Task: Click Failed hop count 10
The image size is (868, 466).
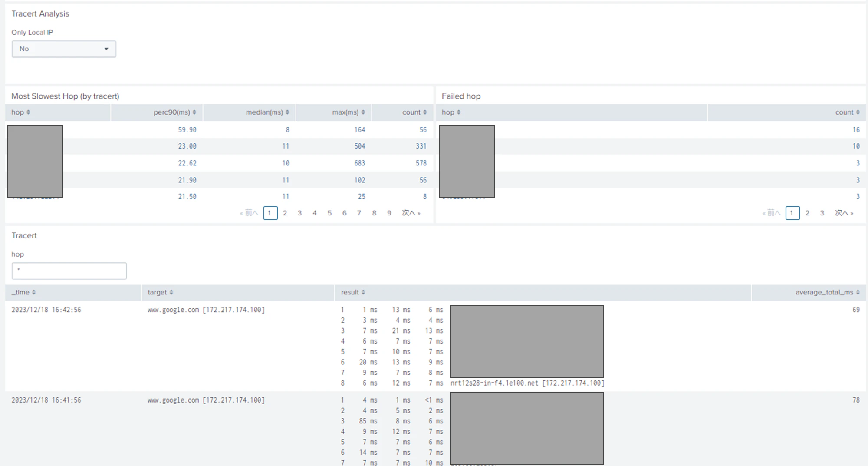Action: point(856,146)
